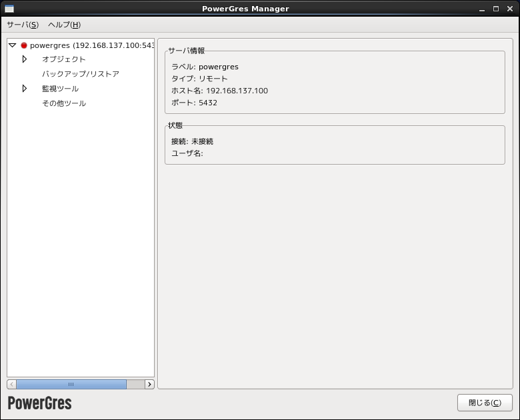Select 監視ツール in the tree
The width and height of the screenshot is (520, 420).
61,89
